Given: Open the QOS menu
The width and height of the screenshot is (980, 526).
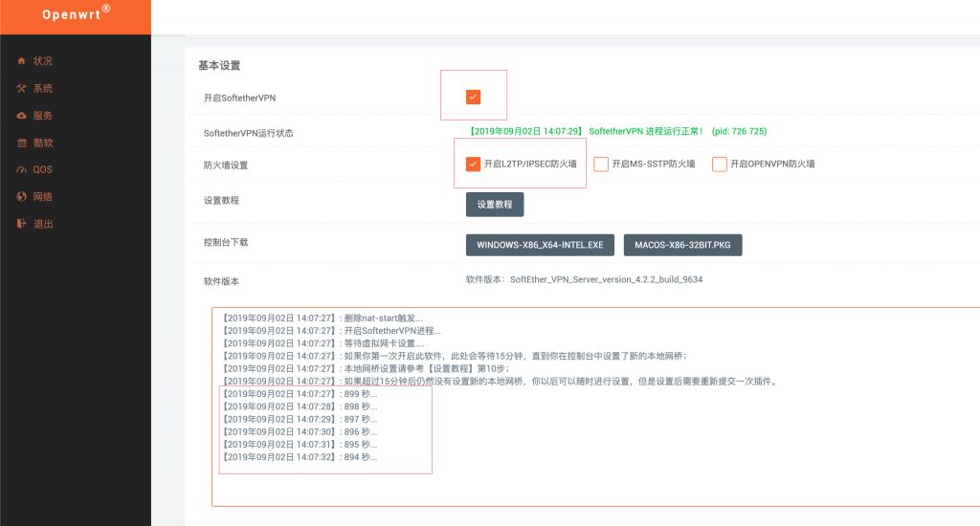Looking at the screenshot, I should (x=42, y=169).
